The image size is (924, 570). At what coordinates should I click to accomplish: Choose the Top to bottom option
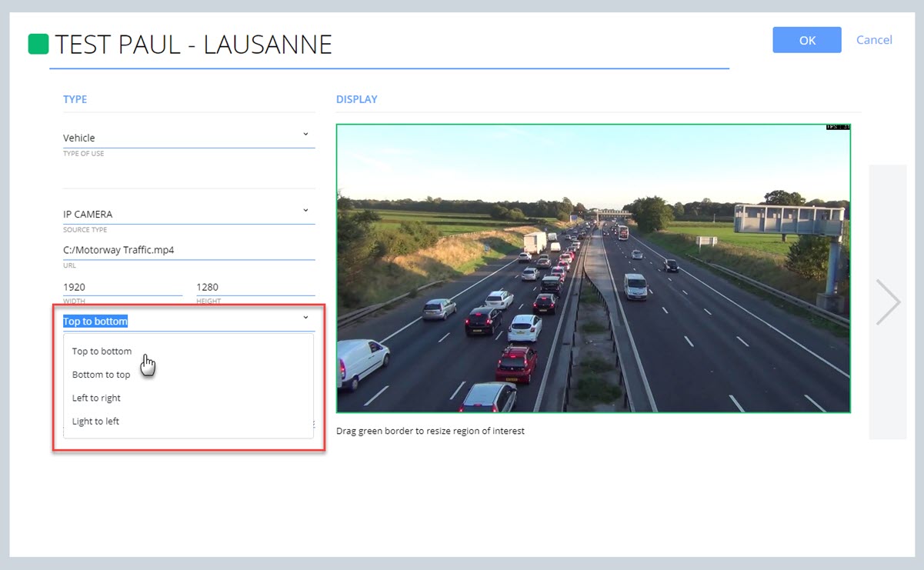(x=102, y=352)
